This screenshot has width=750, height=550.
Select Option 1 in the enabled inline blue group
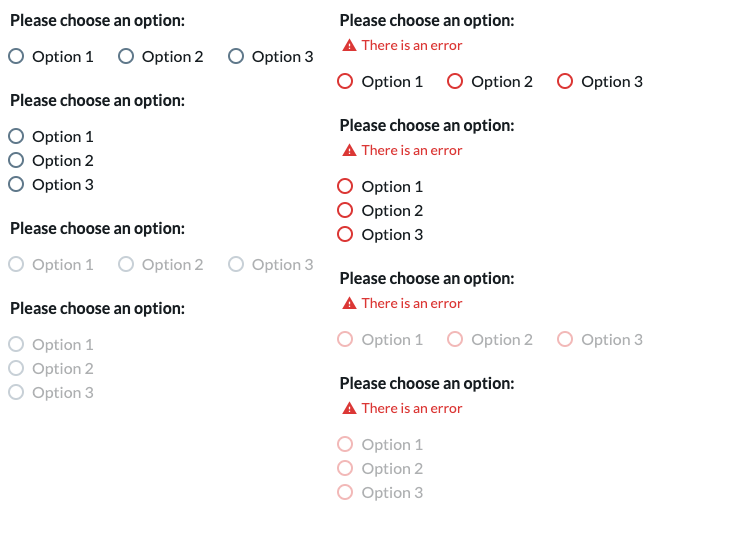(16, 56)
